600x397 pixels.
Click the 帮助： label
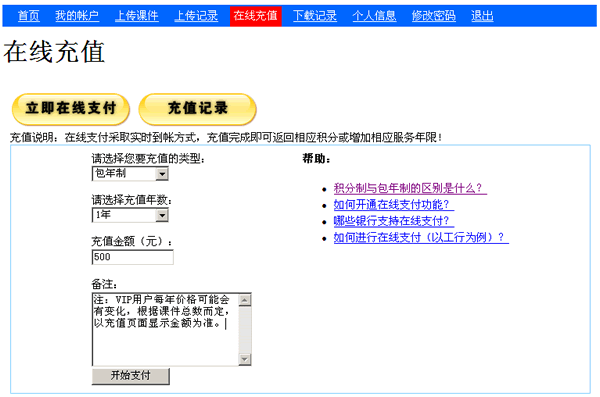tap(316, 158)
